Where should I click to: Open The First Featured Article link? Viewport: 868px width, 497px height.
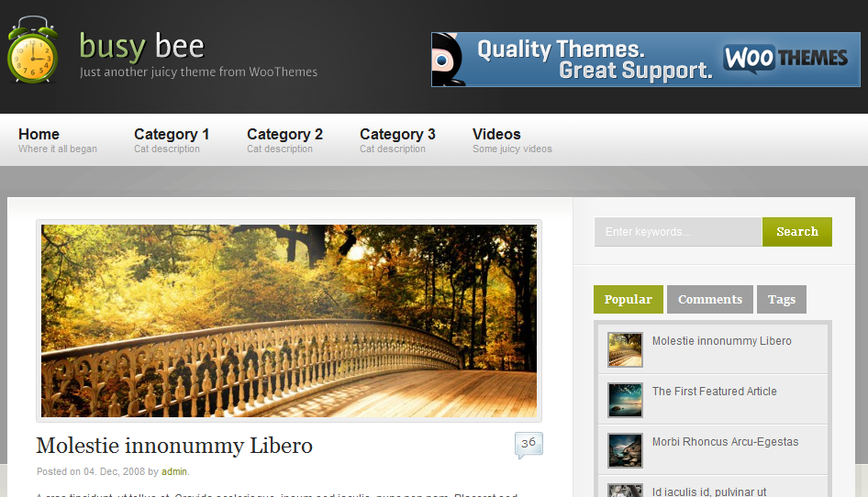coord(714,392)
